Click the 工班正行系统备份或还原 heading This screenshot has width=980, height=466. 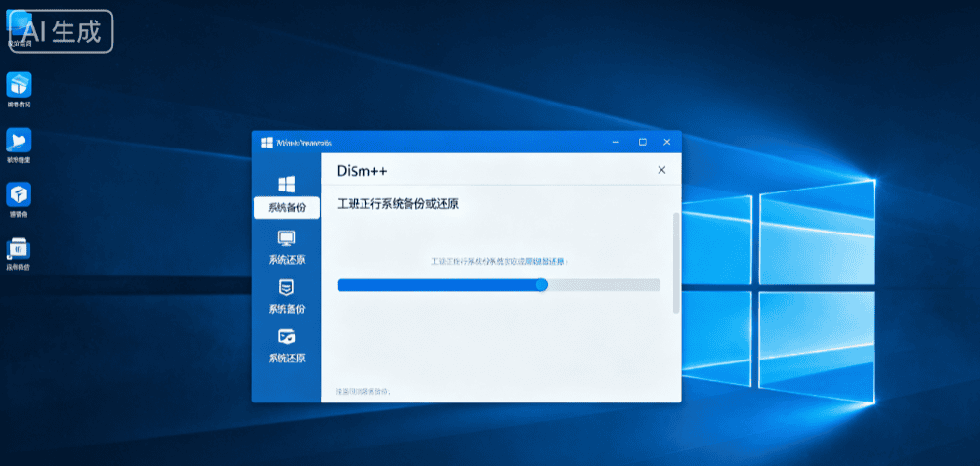(399, 204)
